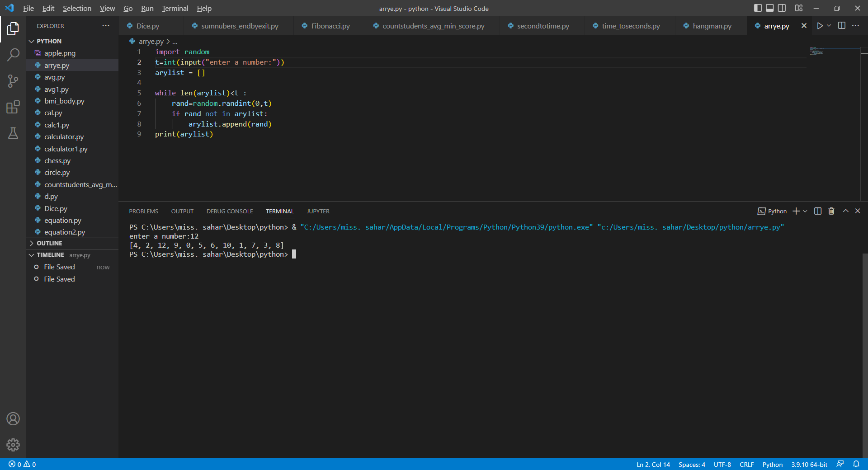Open run options dropdown next to play
This screenshot has width=868, height=470.
[x=829, y=26]
